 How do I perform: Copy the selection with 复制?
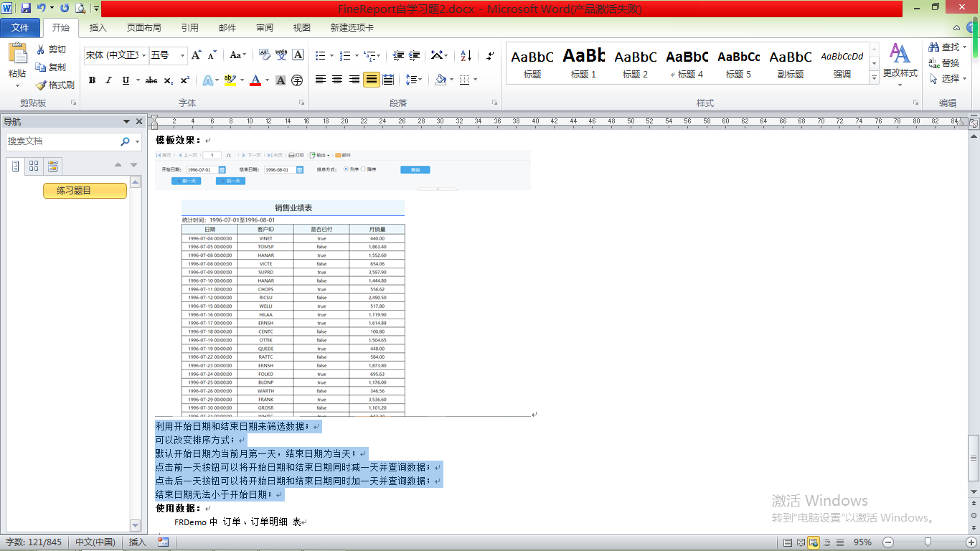tap(51, 67)
